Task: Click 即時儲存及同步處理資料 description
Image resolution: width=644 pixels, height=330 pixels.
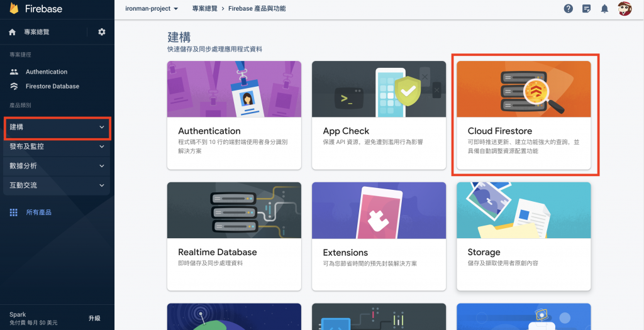Action: pos(210,263)
